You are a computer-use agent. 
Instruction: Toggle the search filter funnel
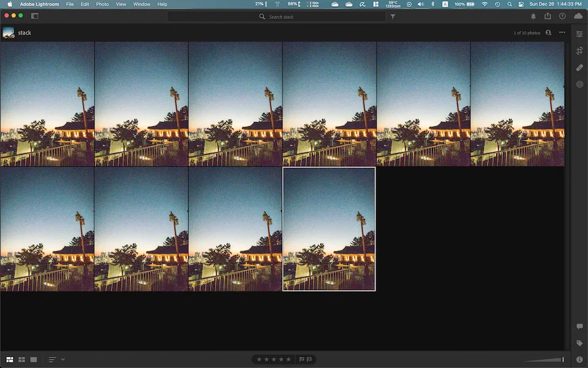(x=393, y=17)
